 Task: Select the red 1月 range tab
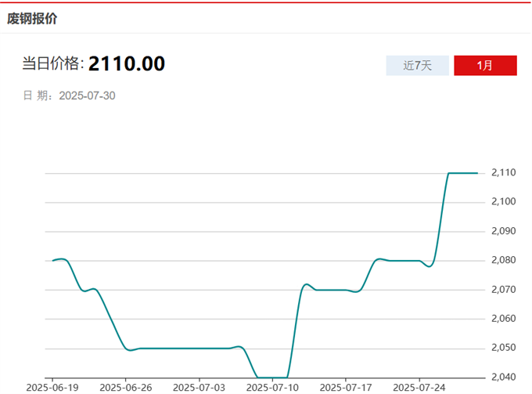pos(485,66)
